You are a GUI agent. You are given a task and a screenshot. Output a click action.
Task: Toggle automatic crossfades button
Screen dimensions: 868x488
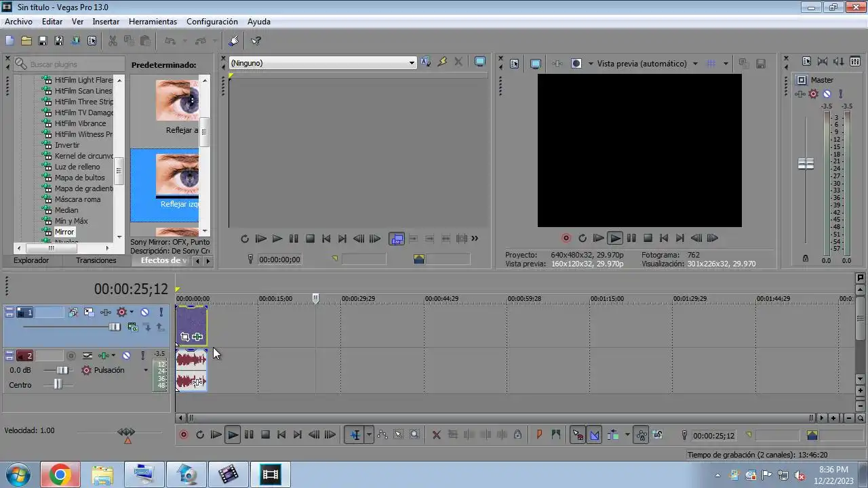(595, 435)
